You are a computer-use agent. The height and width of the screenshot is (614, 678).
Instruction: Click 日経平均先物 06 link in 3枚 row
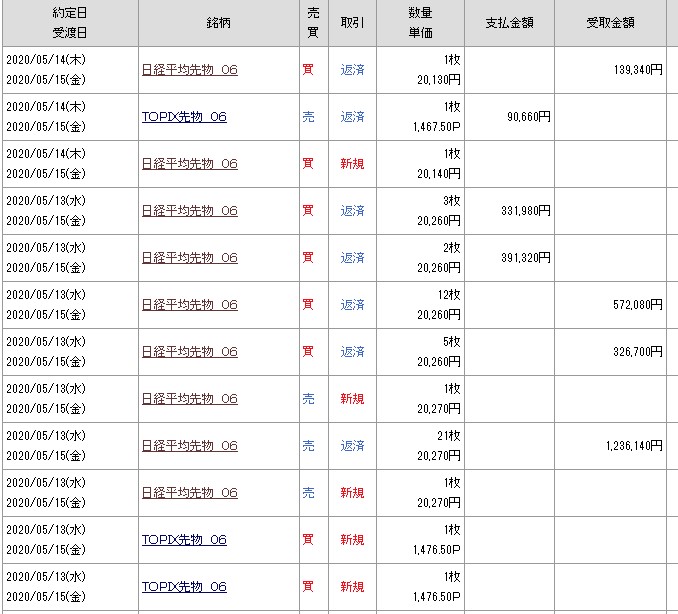(x=190, y=211)
